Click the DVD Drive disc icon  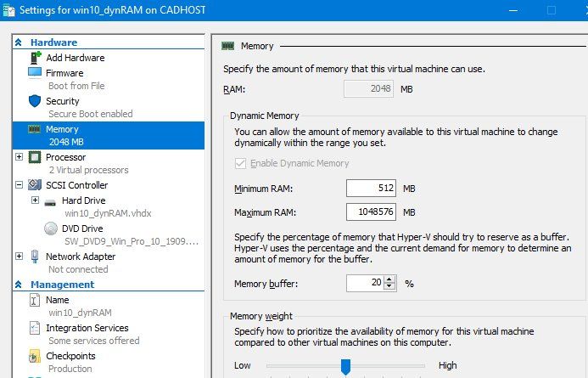point(51,228)
